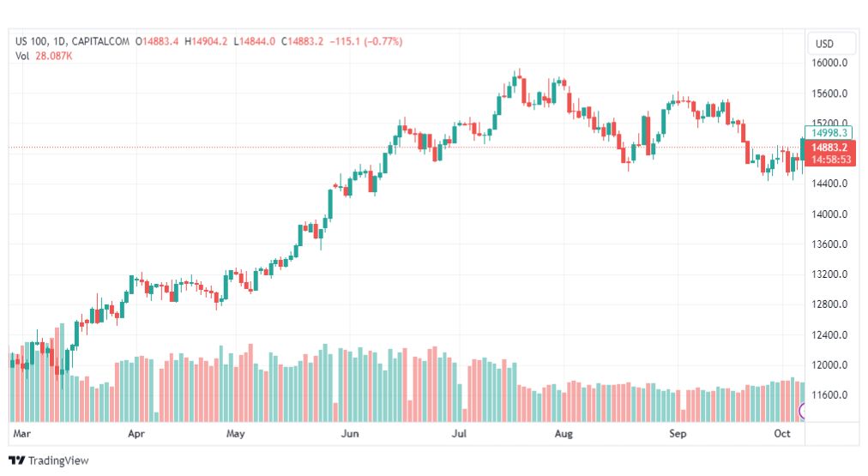
Task: Open the USD currency selector
Action: pos(824,44)
